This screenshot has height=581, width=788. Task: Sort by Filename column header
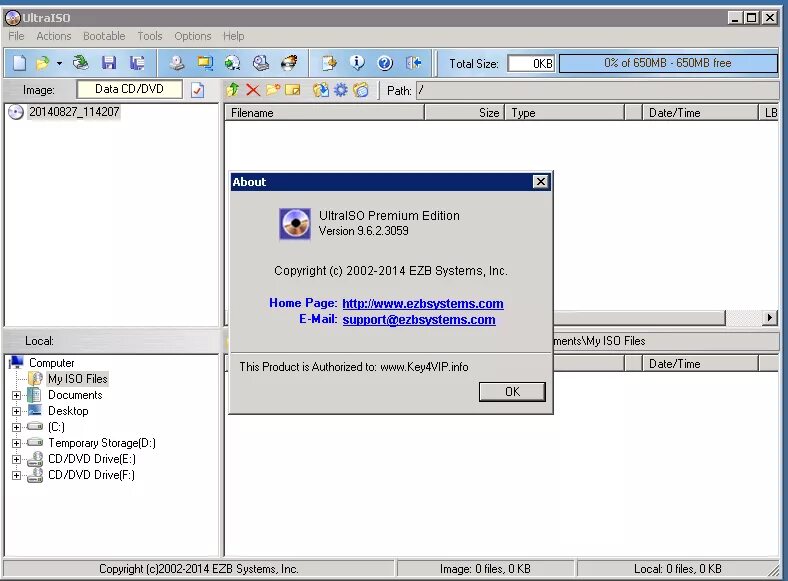(x=324, y=113)
